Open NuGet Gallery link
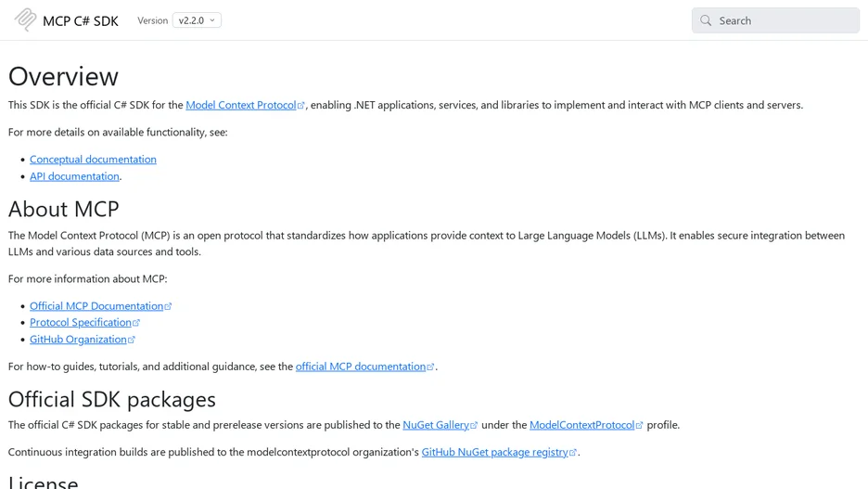Viewport: 868px width, 489px height. coord(436,425)
